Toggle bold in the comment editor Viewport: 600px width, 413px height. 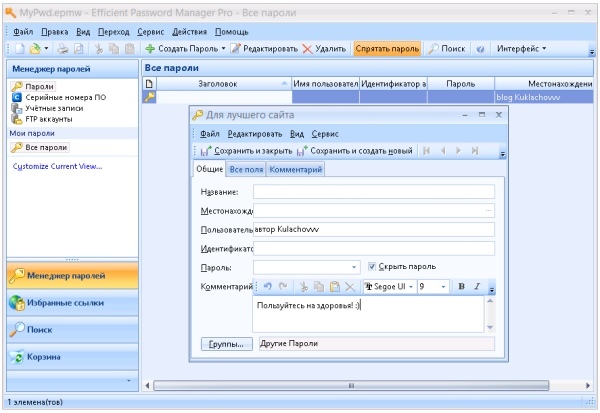pos(462,286)
